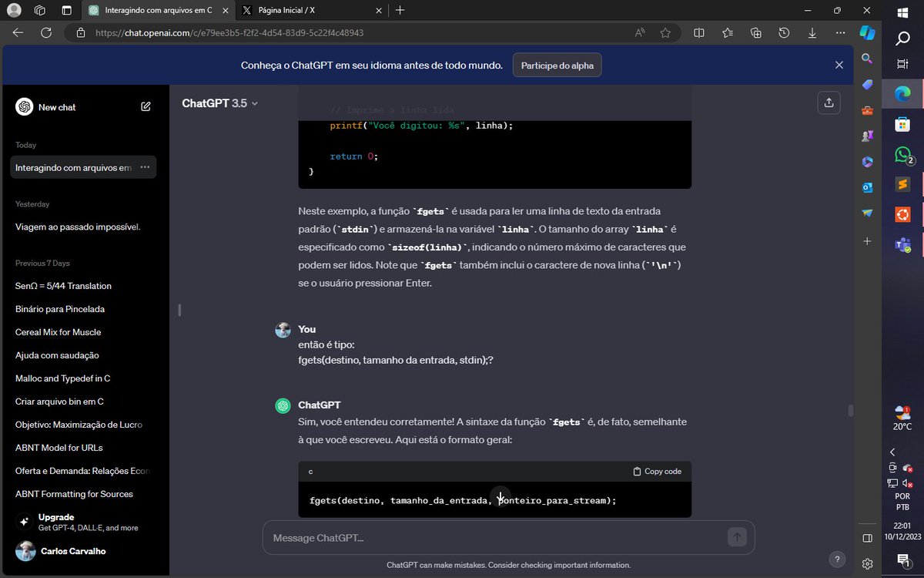Image resolution: width=924 pixels, height=578 pixels.
Task: Open the Drop paper plane sidebar icon
Action: point(867,213)
